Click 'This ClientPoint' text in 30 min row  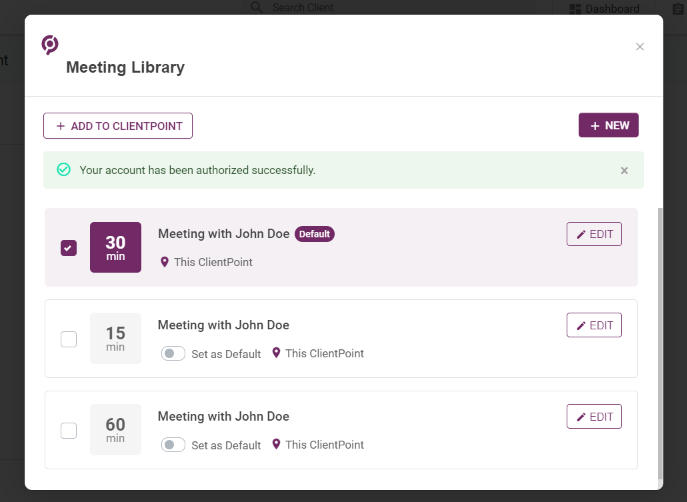click(213, 262)
